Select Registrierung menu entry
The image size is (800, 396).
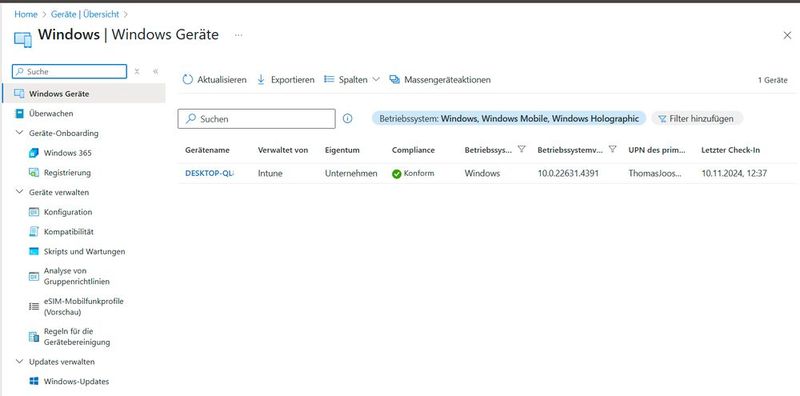point(67,172)
